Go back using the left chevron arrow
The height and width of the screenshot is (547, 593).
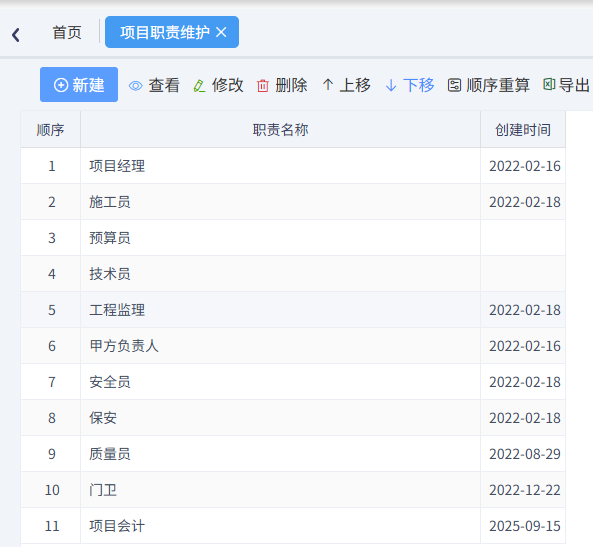[x=16, y=35]
